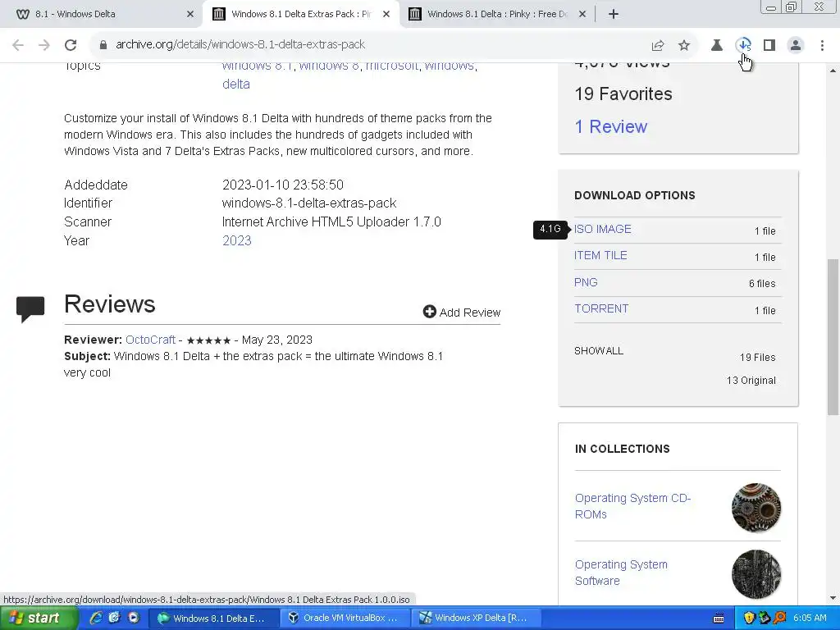Open the 'ITEM TILE' download option
840x630 pixels.
(x=600, y=255)
